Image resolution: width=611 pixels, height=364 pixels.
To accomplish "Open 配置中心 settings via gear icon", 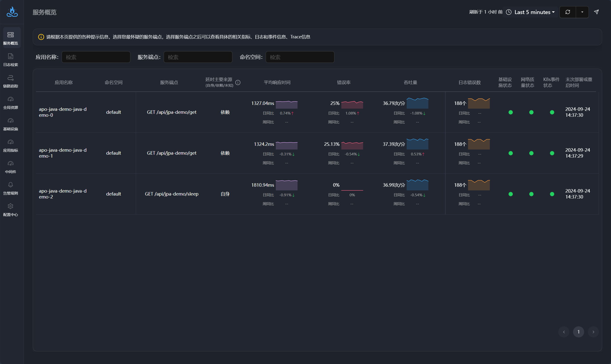I will coord(11,209).
